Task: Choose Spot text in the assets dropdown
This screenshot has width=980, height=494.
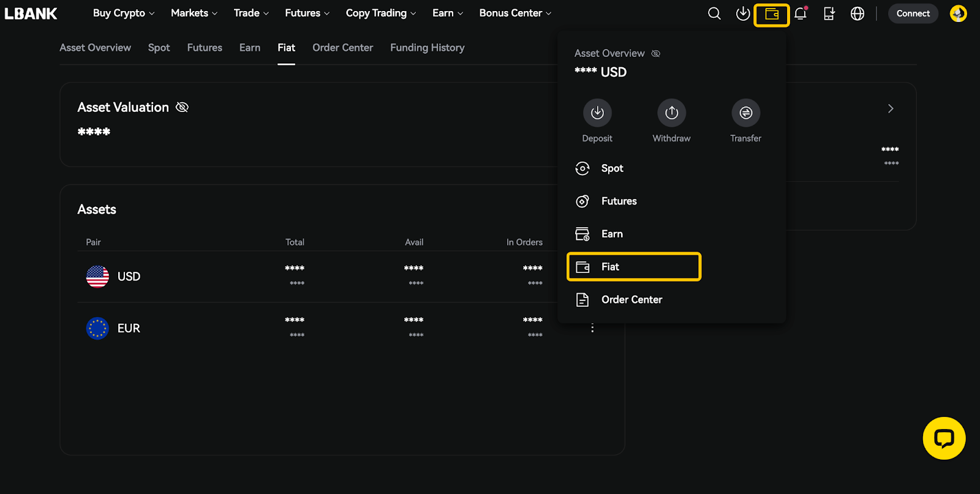Action: click(x=612, y=168)
